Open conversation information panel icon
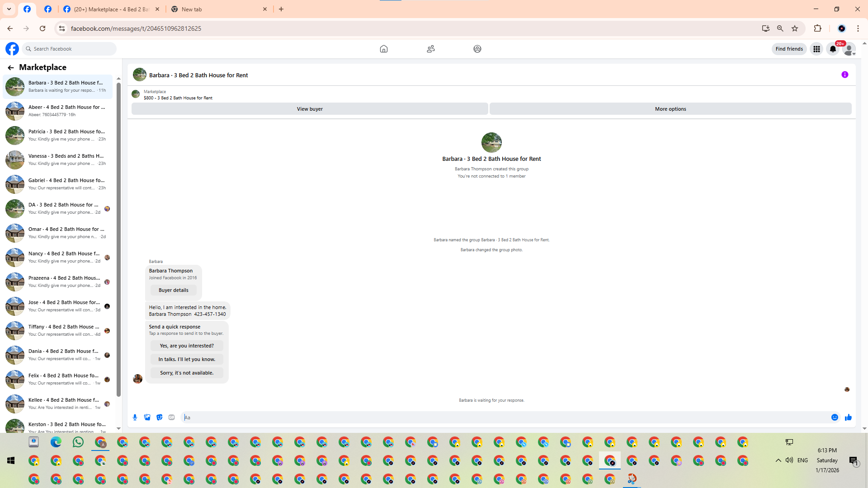The height and width of the screenshot is (488, 868). pyautogui.click(x=844, y=75)
